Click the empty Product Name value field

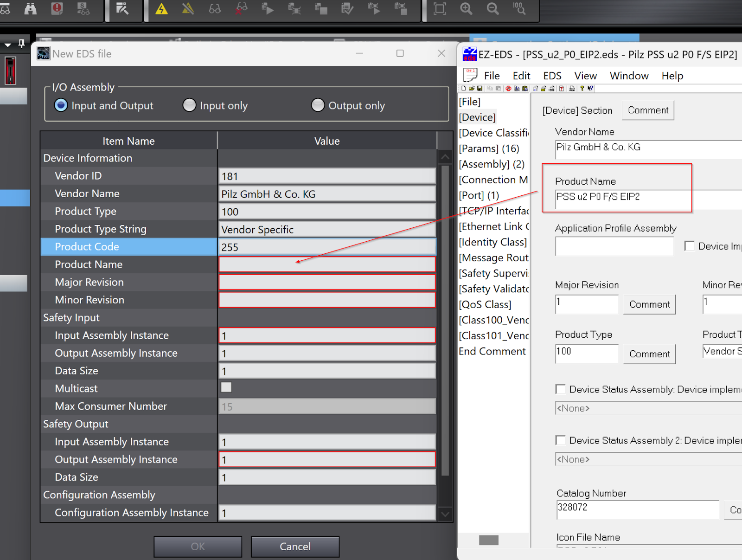pos(327,264)
